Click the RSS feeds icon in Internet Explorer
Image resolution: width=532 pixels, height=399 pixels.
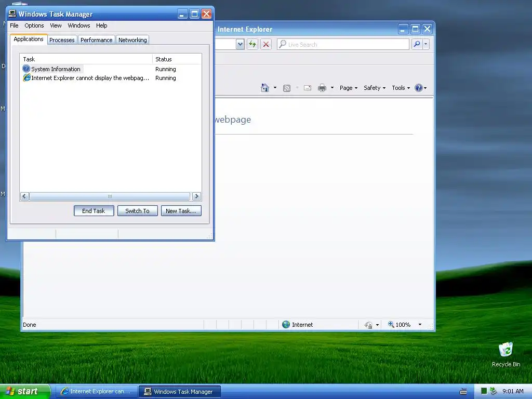pyautogui.click(x=287, y=88)
